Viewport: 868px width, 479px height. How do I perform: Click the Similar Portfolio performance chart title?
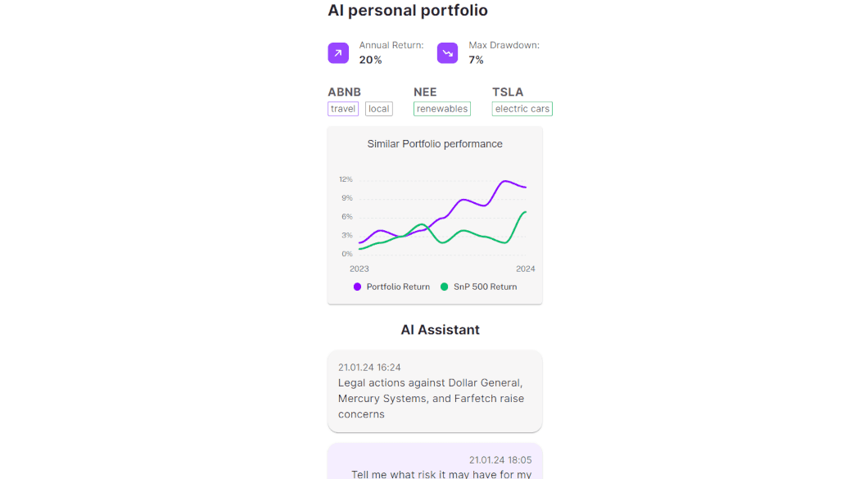click(435, 144)
